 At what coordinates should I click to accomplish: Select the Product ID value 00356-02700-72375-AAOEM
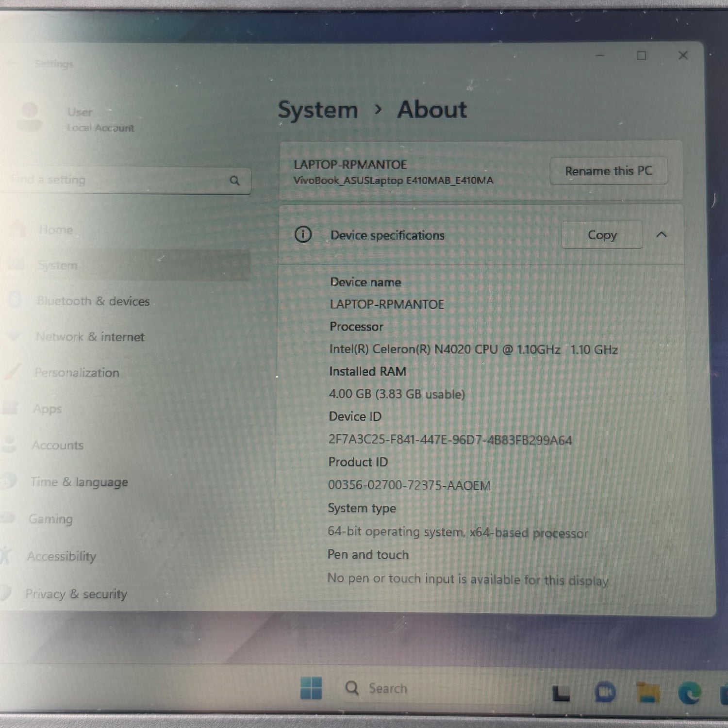[x=409, y=485]
